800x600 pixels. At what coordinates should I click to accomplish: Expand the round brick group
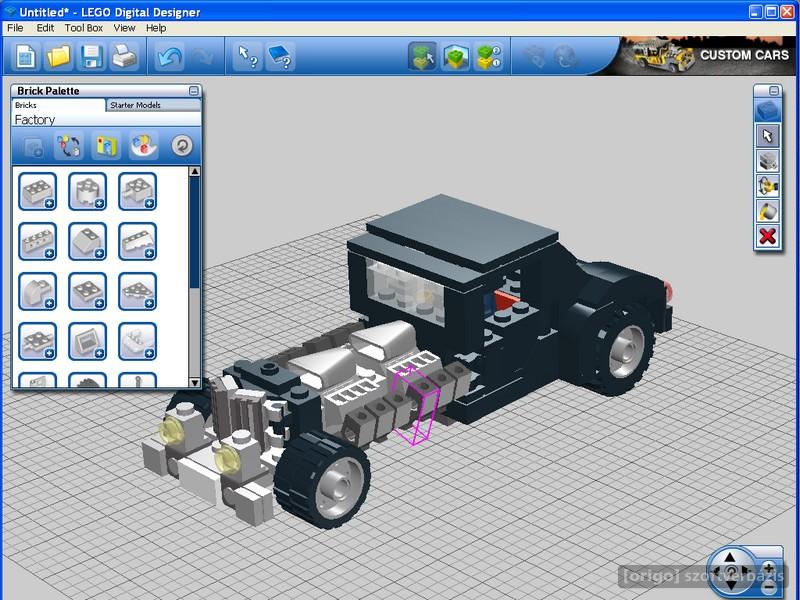click(87, 191)
